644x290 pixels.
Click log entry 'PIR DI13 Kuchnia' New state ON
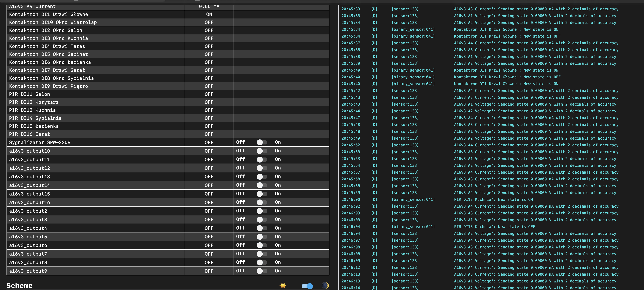click(493, 199)
